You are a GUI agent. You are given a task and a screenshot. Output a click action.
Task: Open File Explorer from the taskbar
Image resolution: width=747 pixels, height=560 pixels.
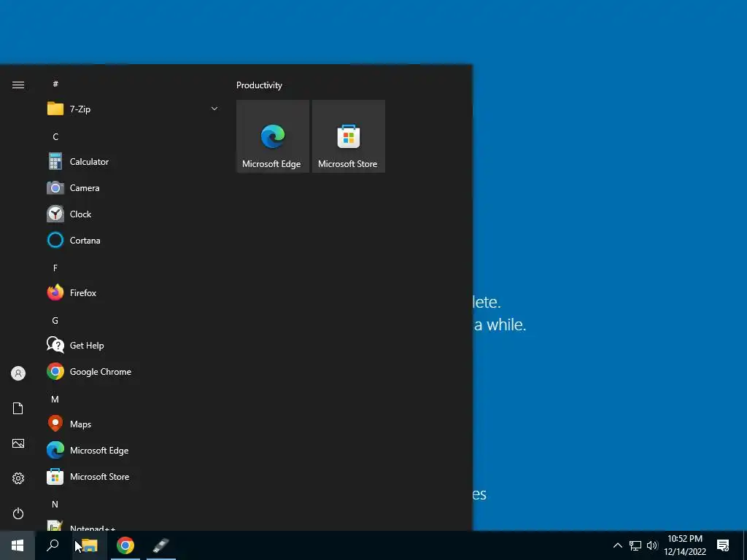click(89, 545)
